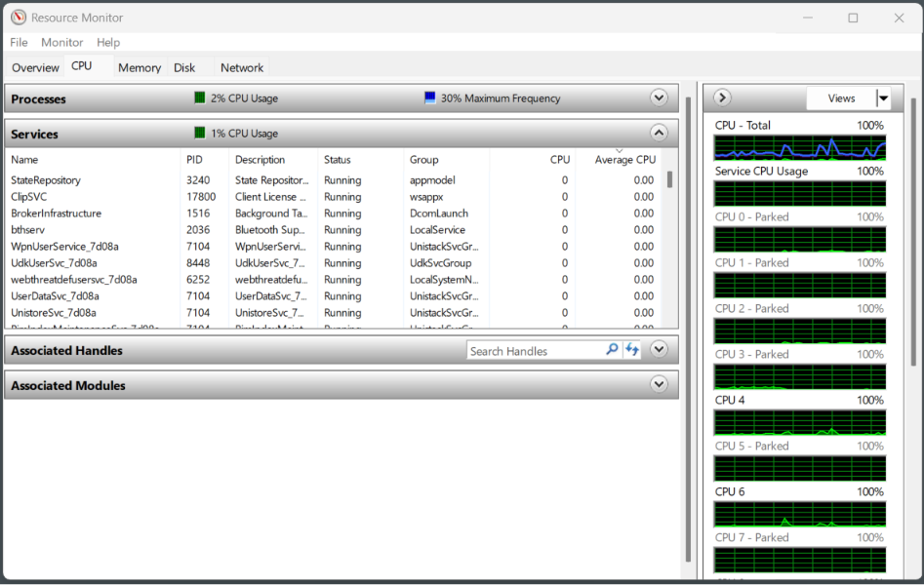Click the CPU 3 - Parked graph
924x585 pixels.
[x=800, y=377]
